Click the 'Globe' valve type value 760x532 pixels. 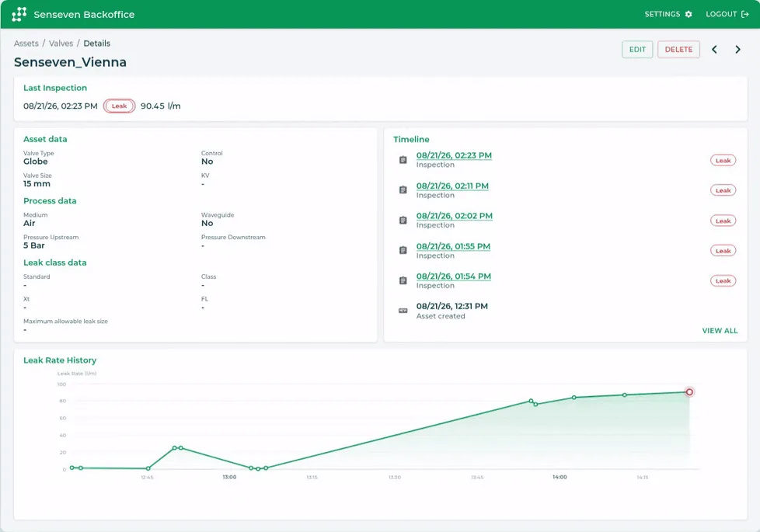click(x=36, y=162)
